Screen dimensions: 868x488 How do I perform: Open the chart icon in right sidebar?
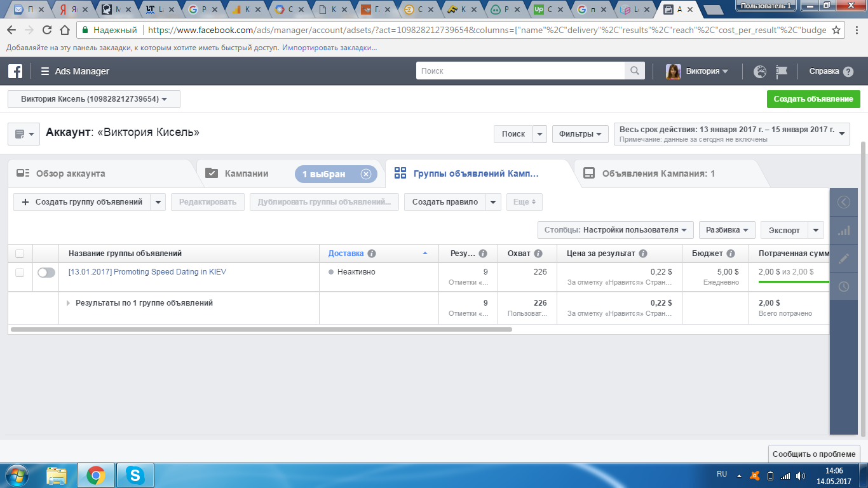[844, 231]
